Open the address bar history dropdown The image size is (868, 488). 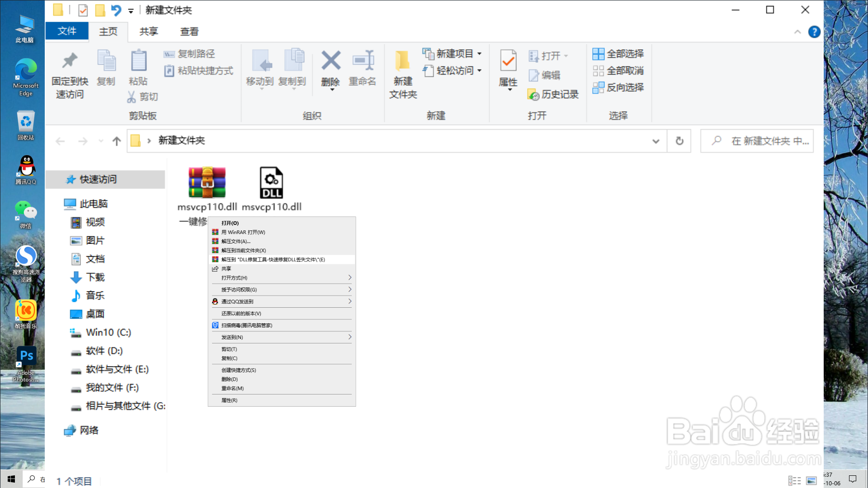click(x=656, y=141)
